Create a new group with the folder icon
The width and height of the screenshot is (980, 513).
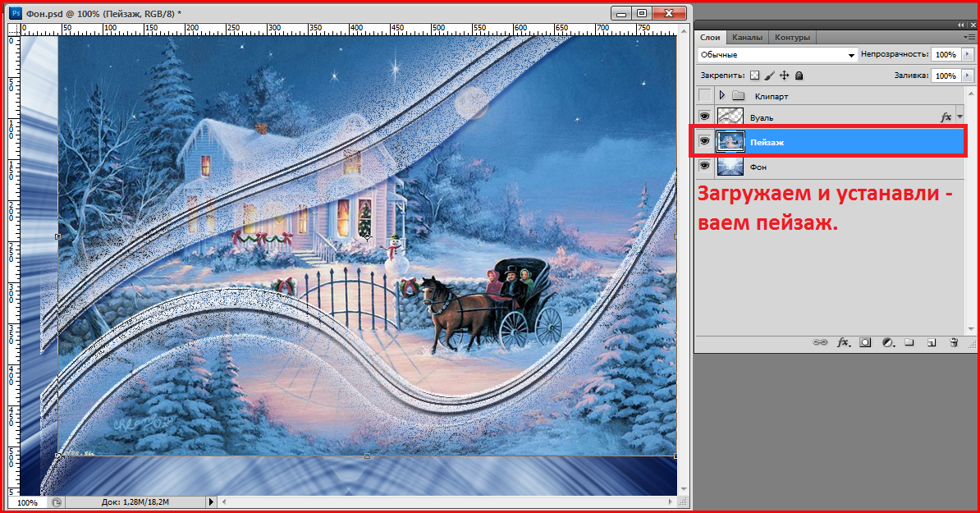[909, 342]
